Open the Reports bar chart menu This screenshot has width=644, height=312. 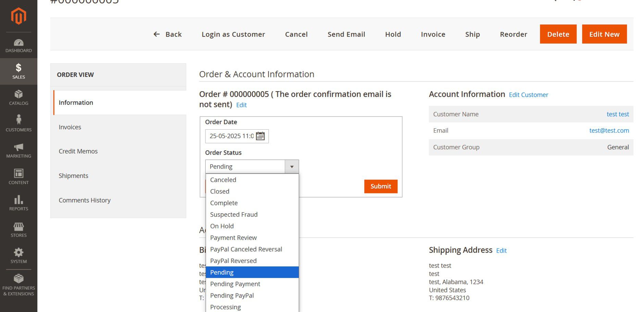pyautogui.click(x=18, y=203)
